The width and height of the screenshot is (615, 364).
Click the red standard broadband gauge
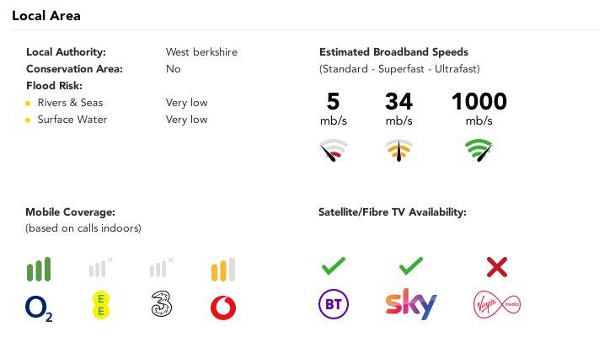334,151
